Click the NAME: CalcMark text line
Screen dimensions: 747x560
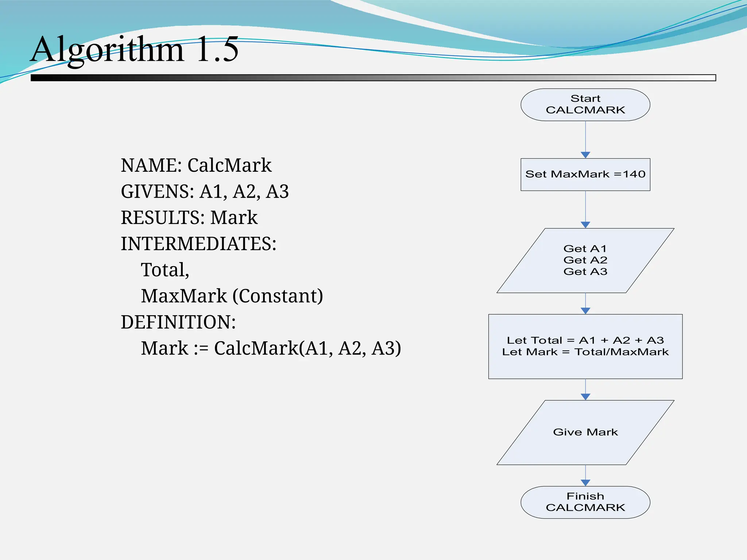point(196,166)
